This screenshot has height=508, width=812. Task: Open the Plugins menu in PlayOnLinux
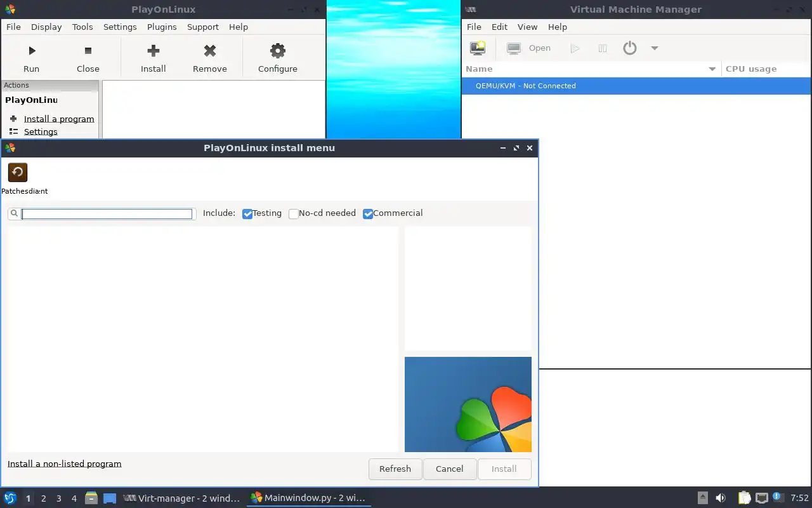click(x=162, y=27)
